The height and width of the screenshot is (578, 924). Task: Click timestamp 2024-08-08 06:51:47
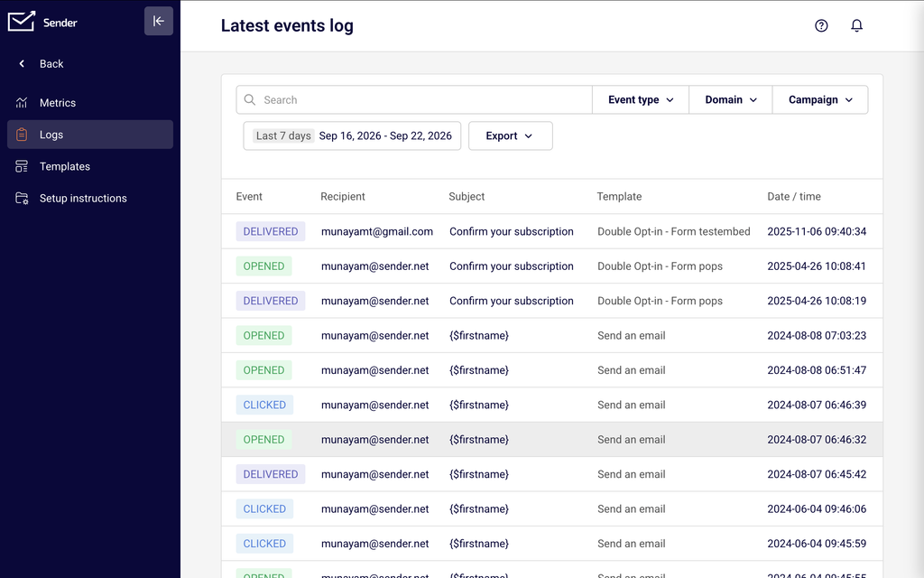tap(817, 370)
